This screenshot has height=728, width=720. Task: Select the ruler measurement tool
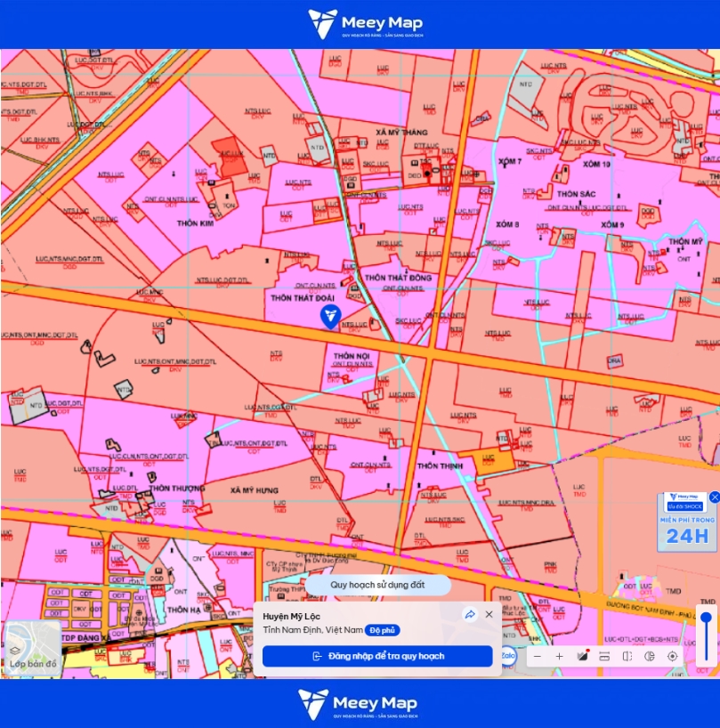[604, 656]
